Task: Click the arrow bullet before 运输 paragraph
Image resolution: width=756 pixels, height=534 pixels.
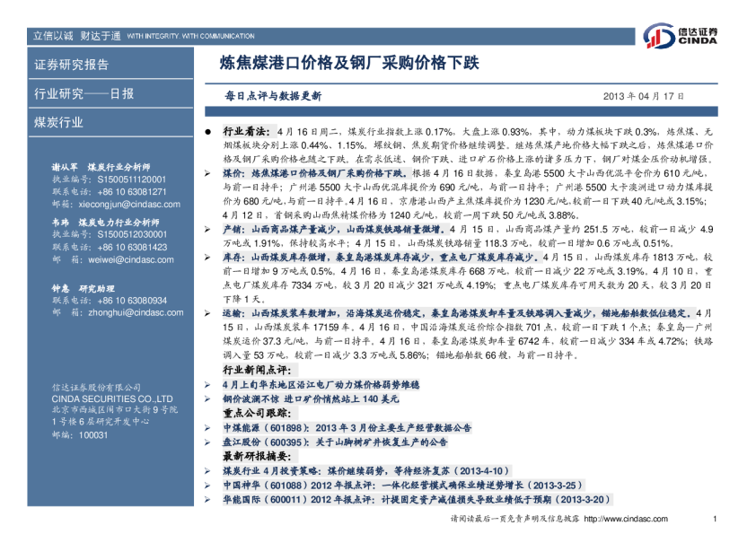Action: pos(207,314)
